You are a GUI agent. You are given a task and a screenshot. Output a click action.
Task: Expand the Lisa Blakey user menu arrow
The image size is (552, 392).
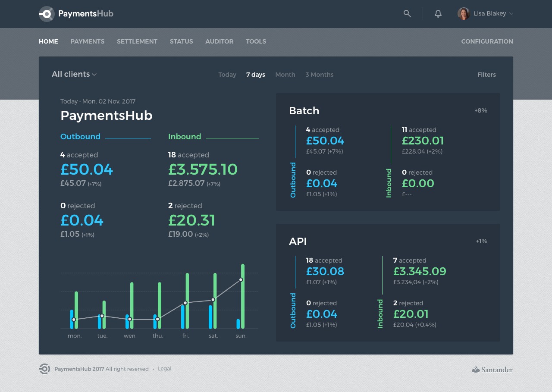click(511, 14)
